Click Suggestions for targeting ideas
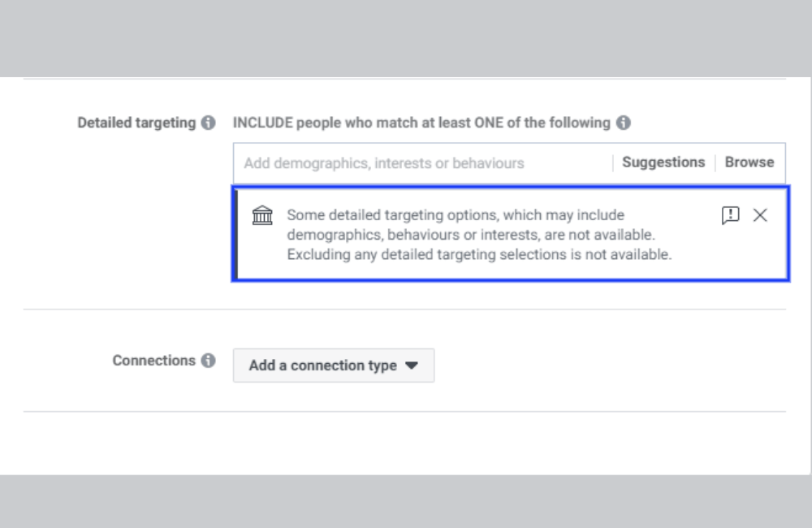This screenshot has height=528, width=812. (663, 162)
